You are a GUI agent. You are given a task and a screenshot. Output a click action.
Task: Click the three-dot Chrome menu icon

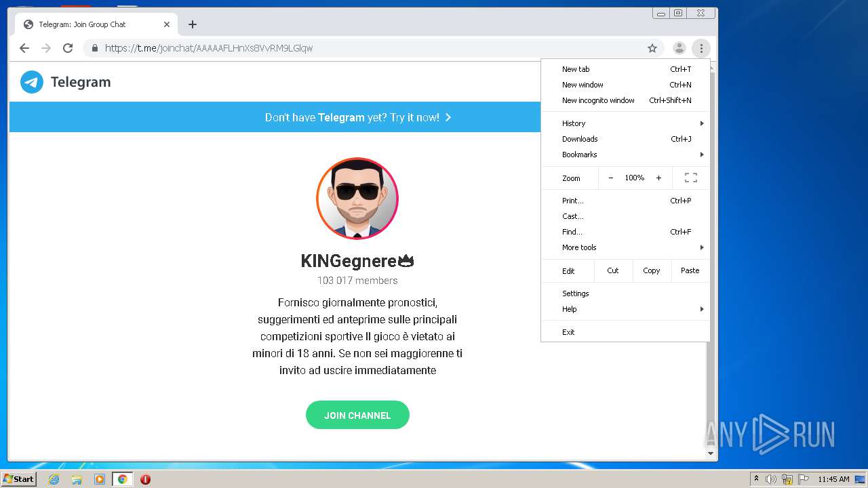coord(701,48)
